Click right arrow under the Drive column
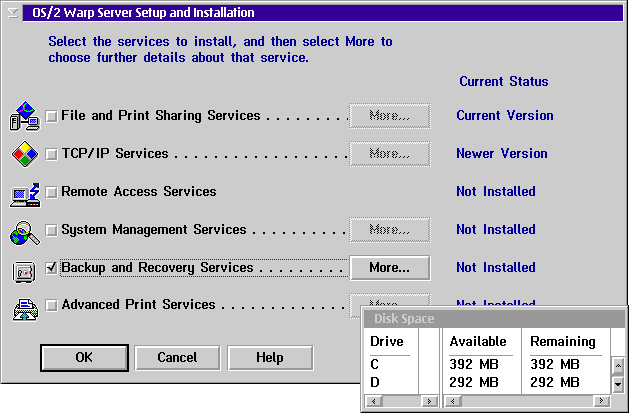The height and width of the screenshot is (413, 629). coord(430,401)
